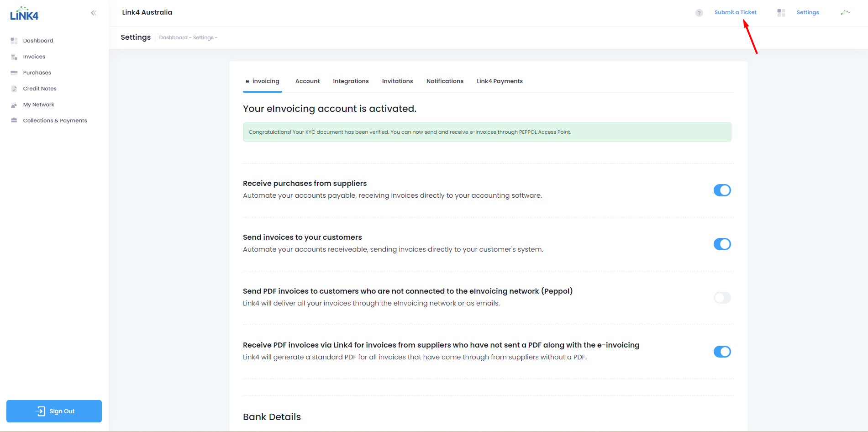This screenshot has height=432, width=868.
Task: Select the e-invoicing tab
Action: (x=263, y=81)
